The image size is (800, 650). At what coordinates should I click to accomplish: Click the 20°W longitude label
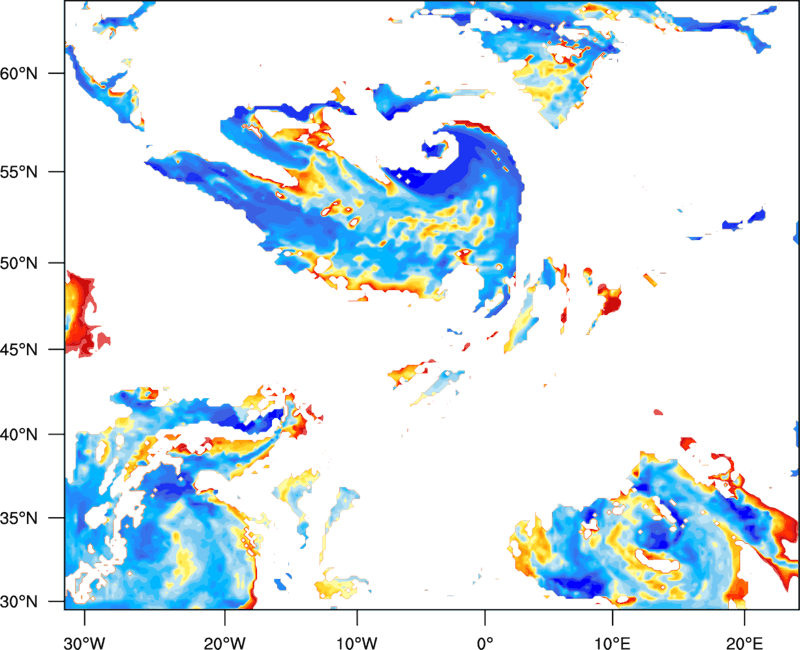[224, 642]
